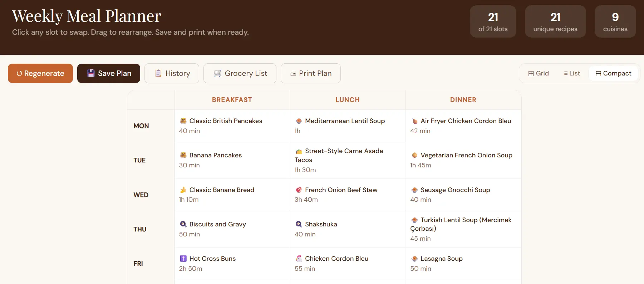644x284 pixels.
Task: Click the pancake icon beside Classic British Pancakes
Action: [183, 121]
